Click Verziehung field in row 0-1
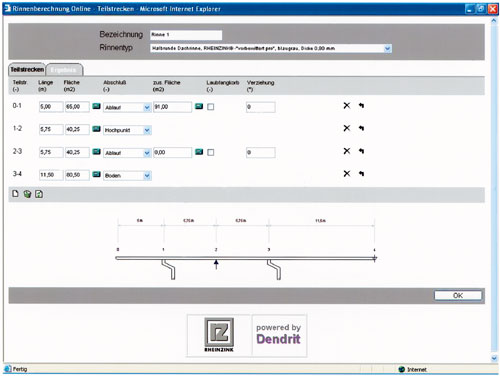Screen dimensions: 500x376 point(261,107)
